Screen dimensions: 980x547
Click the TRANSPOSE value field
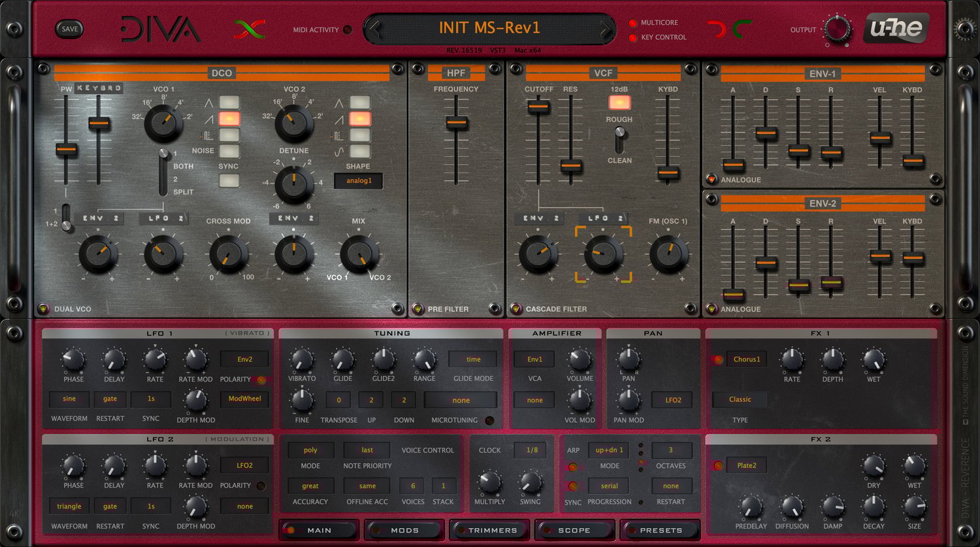[x=338, y=400]
